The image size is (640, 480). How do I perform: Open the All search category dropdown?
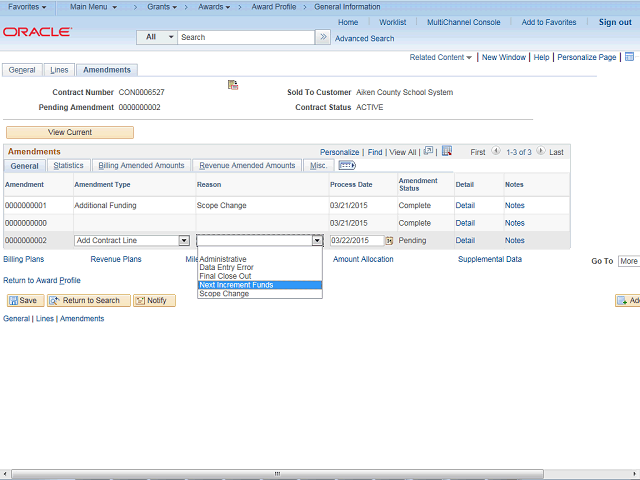point(157,37)
